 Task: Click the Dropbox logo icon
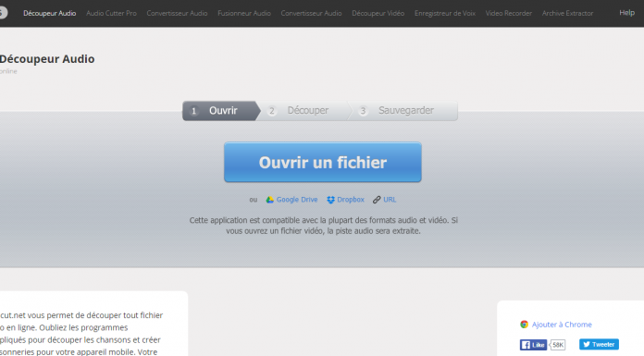tap(330, 200)
